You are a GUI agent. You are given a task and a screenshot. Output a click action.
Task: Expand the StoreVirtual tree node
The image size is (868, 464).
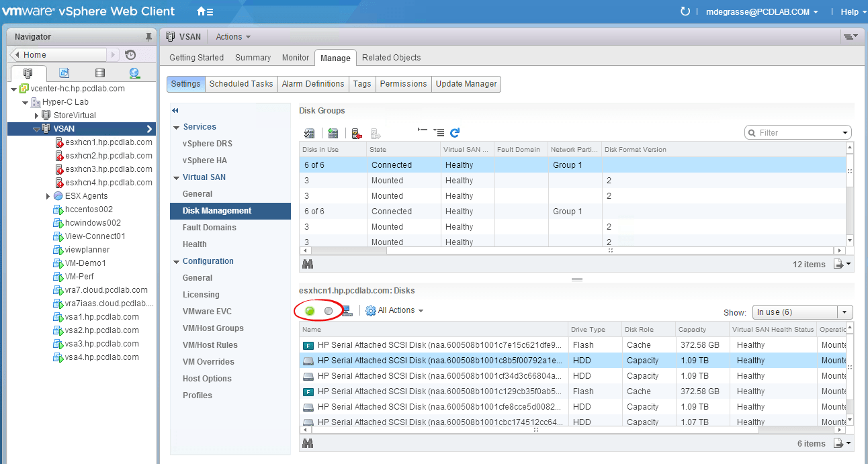click(37, 115)
